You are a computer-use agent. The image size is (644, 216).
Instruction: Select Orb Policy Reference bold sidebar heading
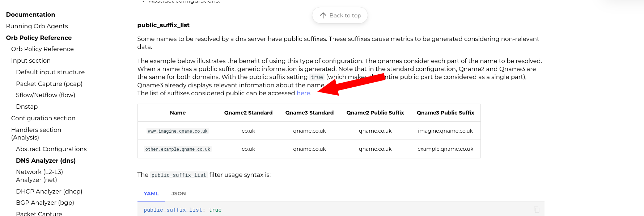(x=39, y=38)
